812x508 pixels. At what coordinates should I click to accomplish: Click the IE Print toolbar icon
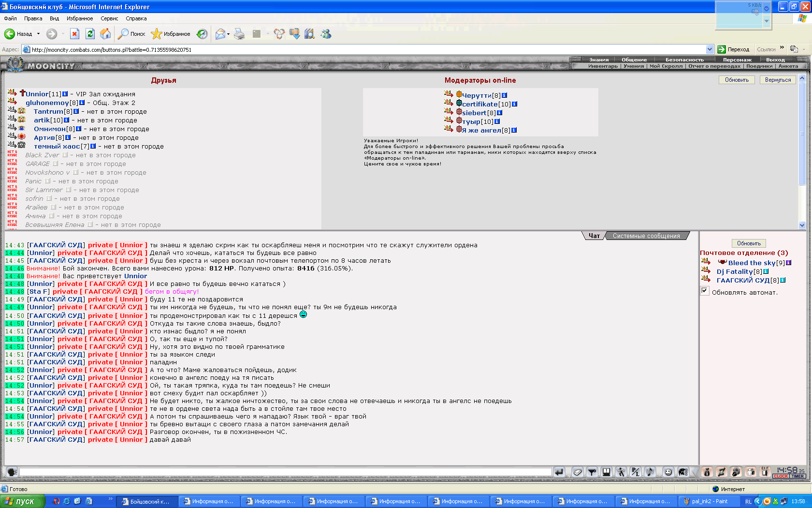(x=239, y=34)
